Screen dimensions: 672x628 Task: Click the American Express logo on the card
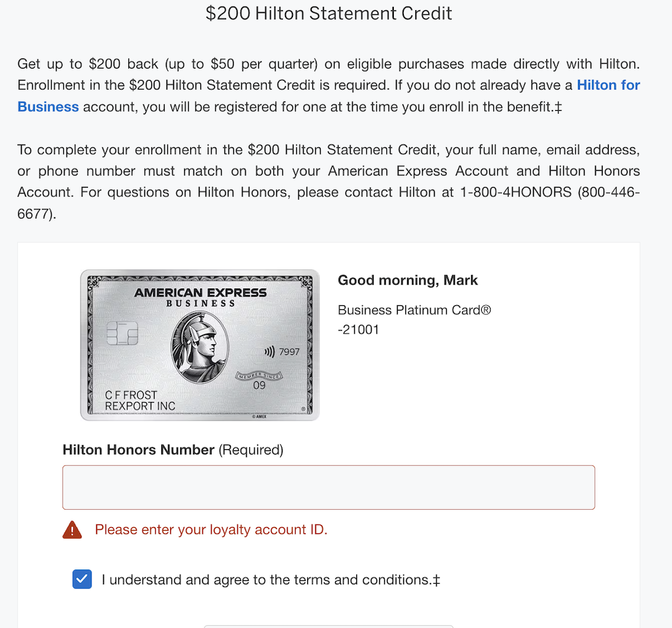pyautogui.click(x=200, y=294)
